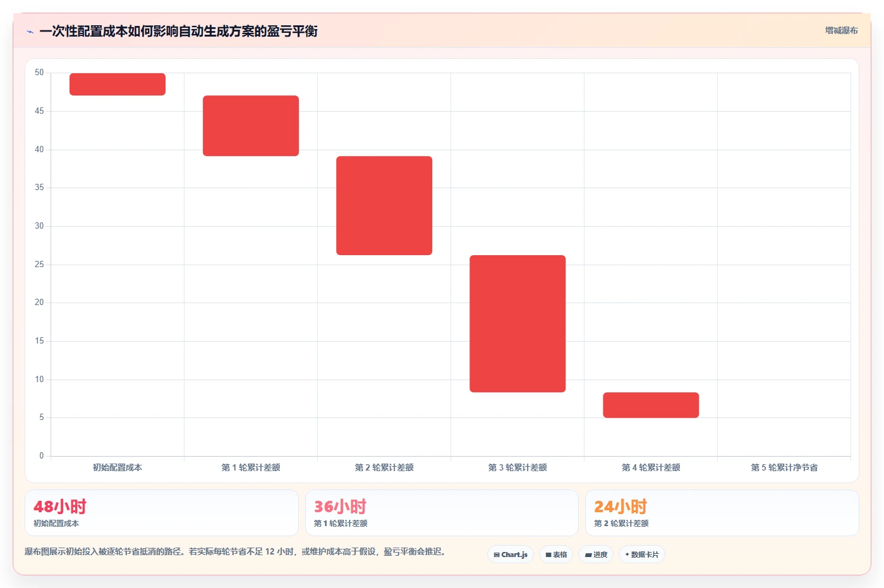Click the y-axis value 50

pyautogui.click(x=39, y=73)
